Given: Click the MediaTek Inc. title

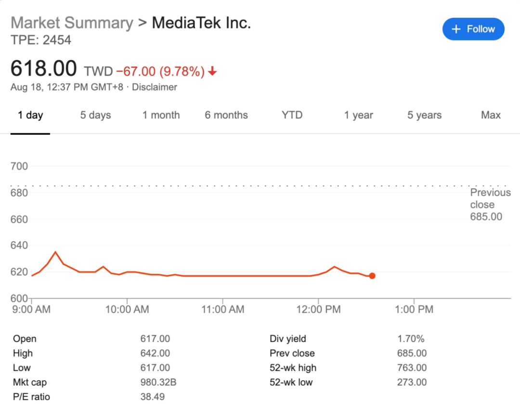Looking at the screenshot, I should click(201, 23).
